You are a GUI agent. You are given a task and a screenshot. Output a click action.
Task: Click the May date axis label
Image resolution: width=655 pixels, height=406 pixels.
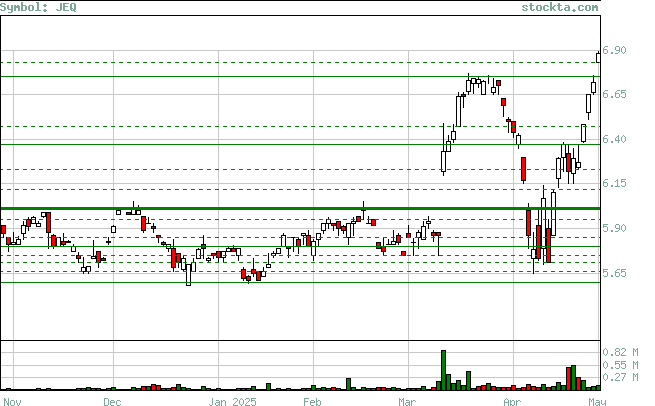point(597,401)
